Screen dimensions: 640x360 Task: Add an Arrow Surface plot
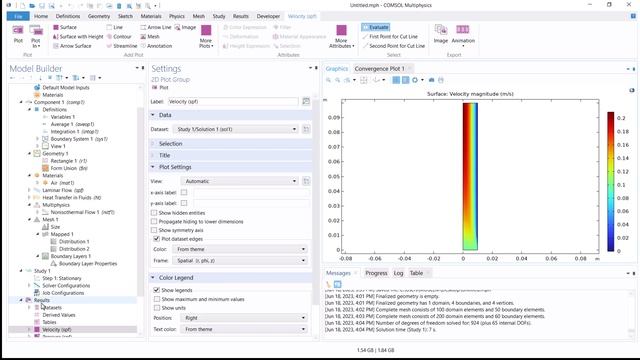coord(72,46)
